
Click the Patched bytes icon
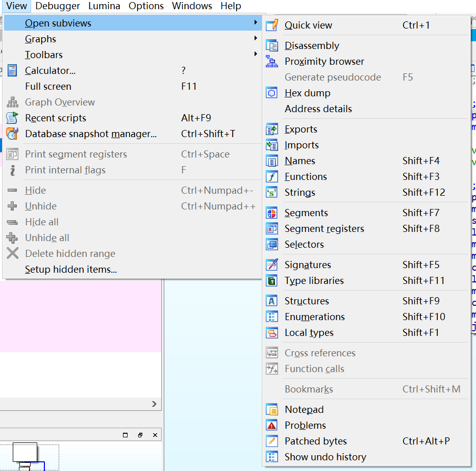[272, 441]
